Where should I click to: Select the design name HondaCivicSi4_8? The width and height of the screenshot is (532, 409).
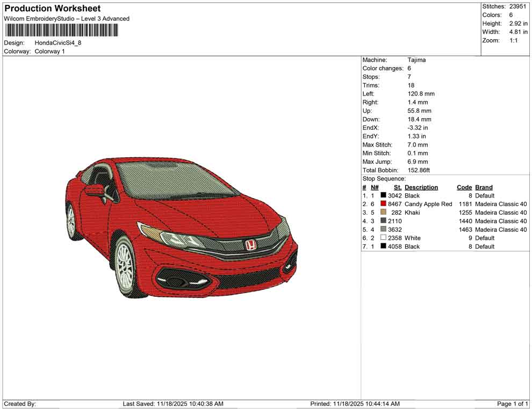[x=58, y=43]
